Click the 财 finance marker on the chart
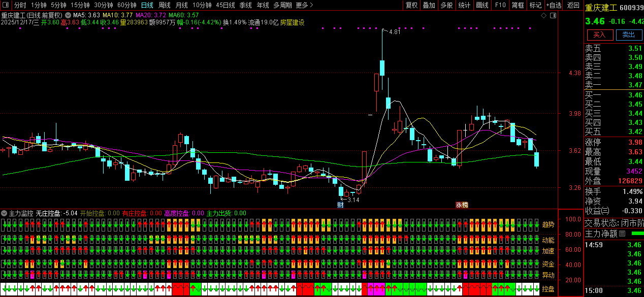Screen dimensions: 644x297 (340, 205)
